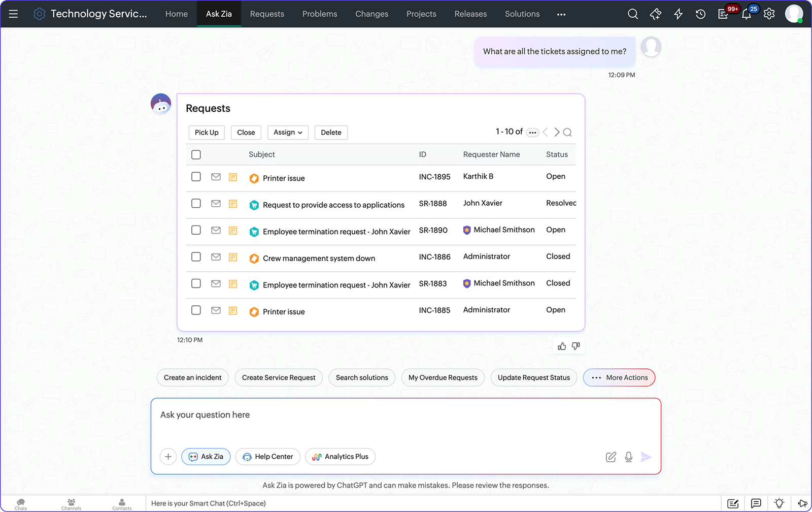Give thumbs up to Zia's response
The height and width of the screenshot is (512, 812).
pos(562,346)
